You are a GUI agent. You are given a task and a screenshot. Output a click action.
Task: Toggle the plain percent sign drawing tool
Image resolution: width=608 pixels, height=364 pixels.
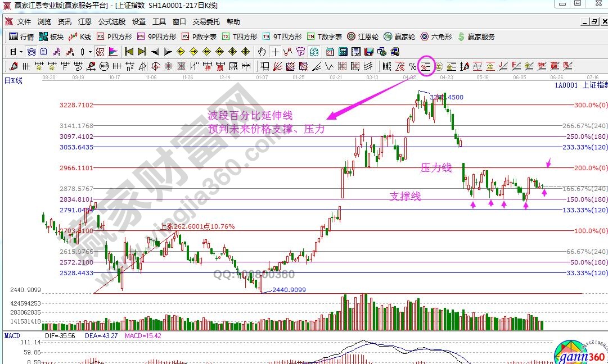[413, 66]
